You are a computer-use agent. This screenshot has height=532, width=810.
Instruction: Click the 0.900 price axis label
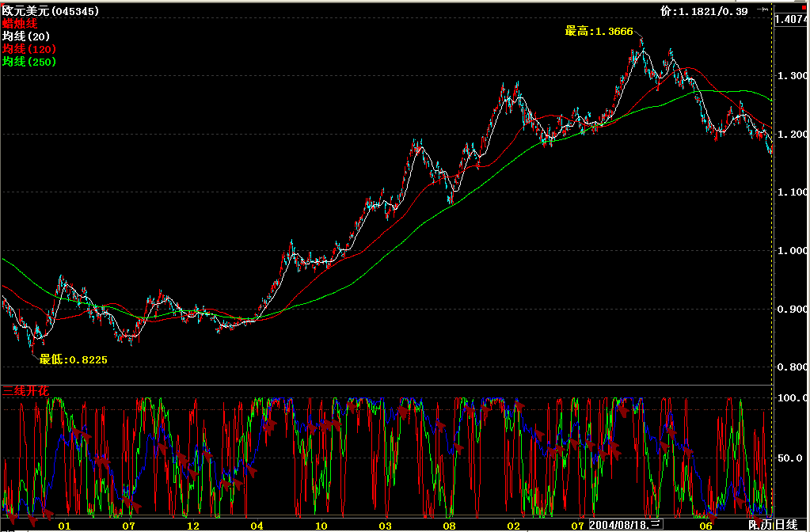pyautogui.click(x=793, y=310)
